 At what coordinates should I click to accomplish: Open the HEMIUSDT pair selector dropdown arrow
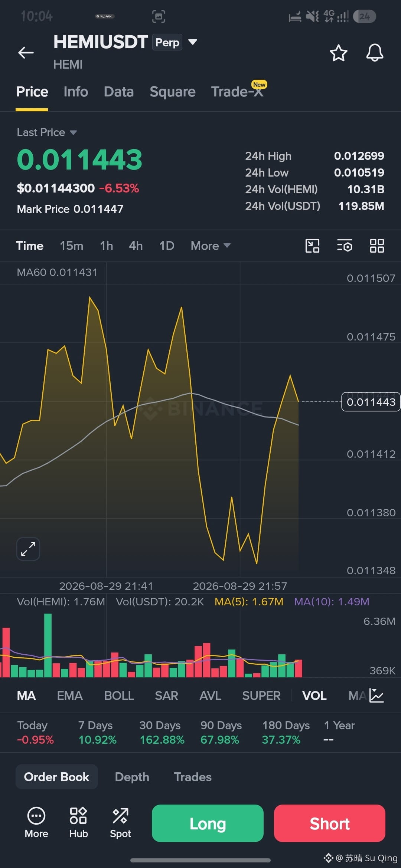click(192, 42)
